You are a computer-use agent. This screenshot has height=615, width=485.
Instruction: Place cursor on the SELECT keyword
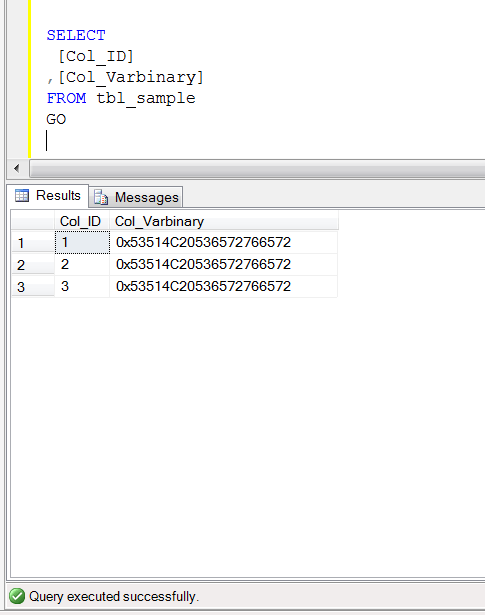(76, 35)
